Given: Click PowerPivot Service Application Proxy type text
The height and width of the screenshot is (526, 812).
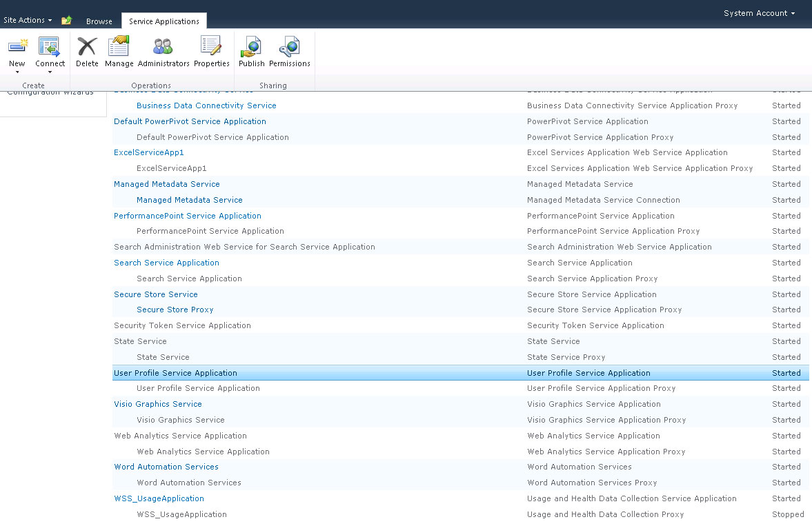Looking at the screenshot, I should pos(600,137).
